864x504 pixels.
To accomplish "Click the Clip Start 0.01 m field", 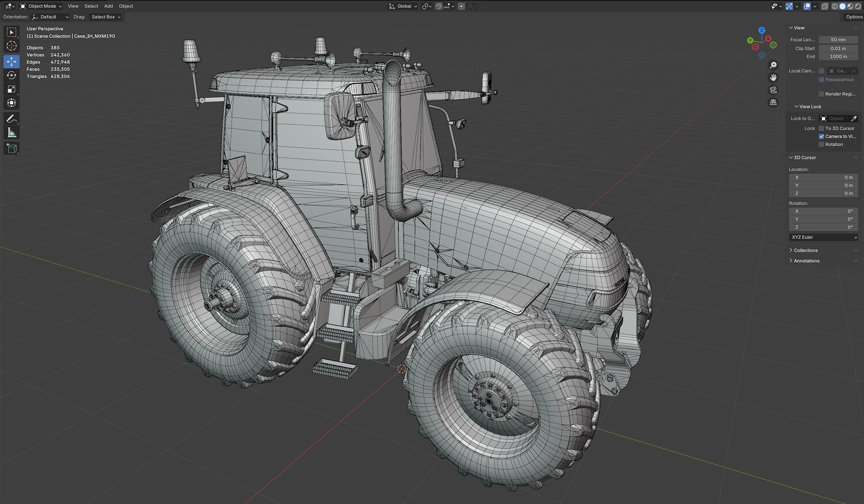I will click(x=838, y=48).
